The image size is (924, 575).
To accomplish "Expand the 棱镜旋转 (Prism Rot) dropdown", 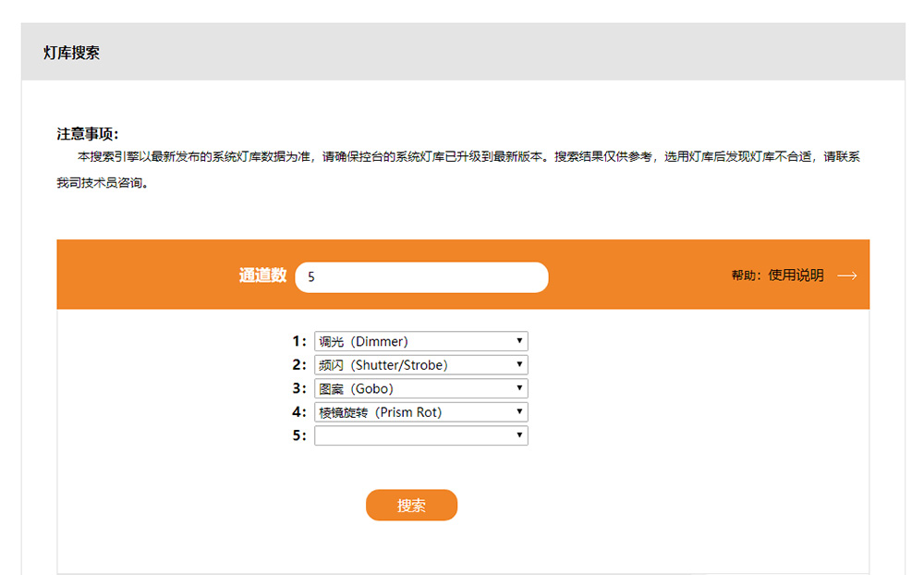I will point(420,412).
